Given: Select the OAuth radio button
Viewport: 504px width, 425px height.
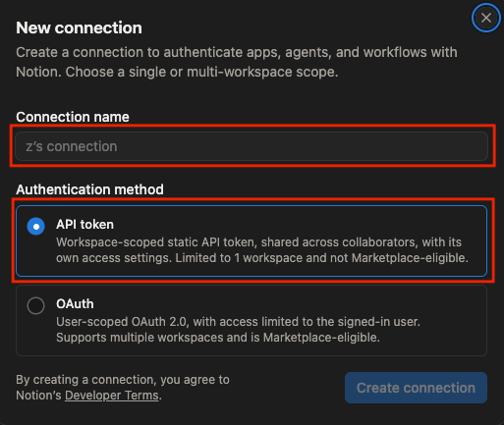Looking at the screenshot, I should 36,305.
